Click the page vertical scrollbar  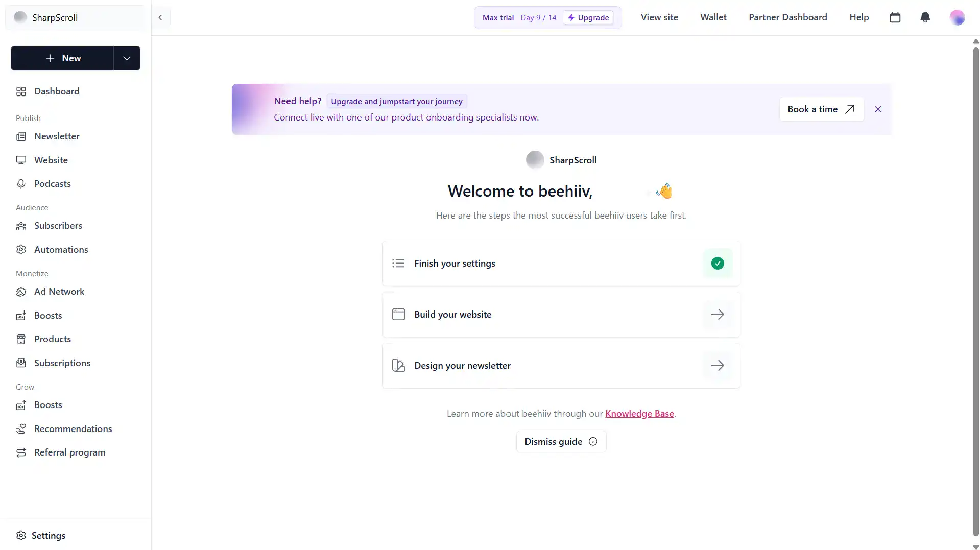click(975, 291)
